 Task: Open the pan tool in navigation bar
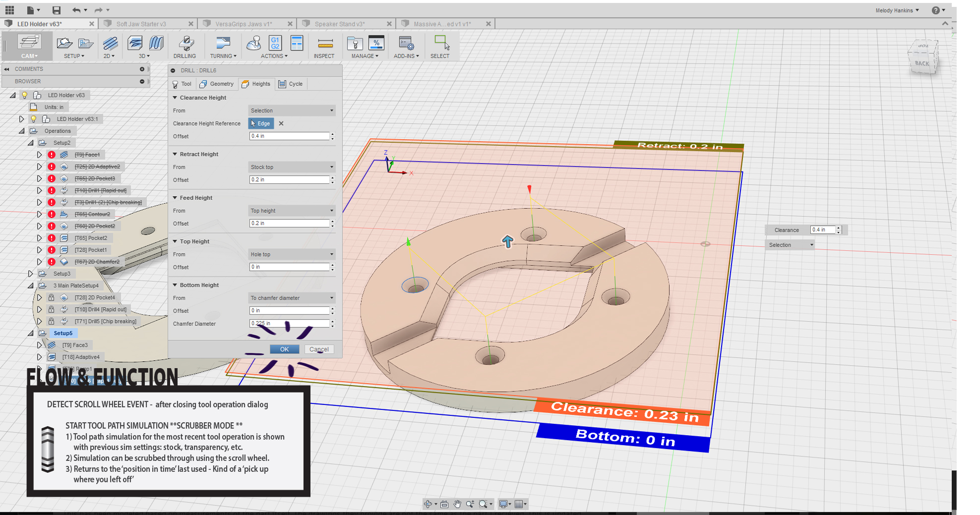tap(457, 504)
